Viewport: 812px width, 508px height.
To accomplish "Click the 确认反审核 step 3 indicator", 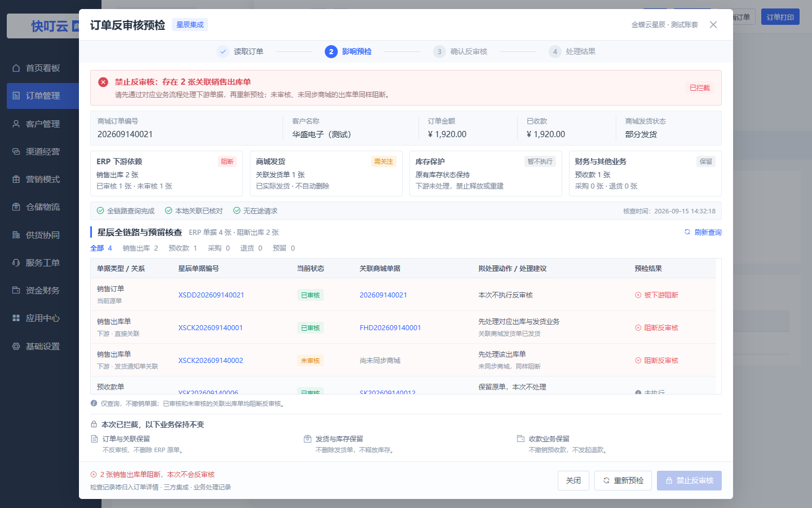I will pos(460,51).
